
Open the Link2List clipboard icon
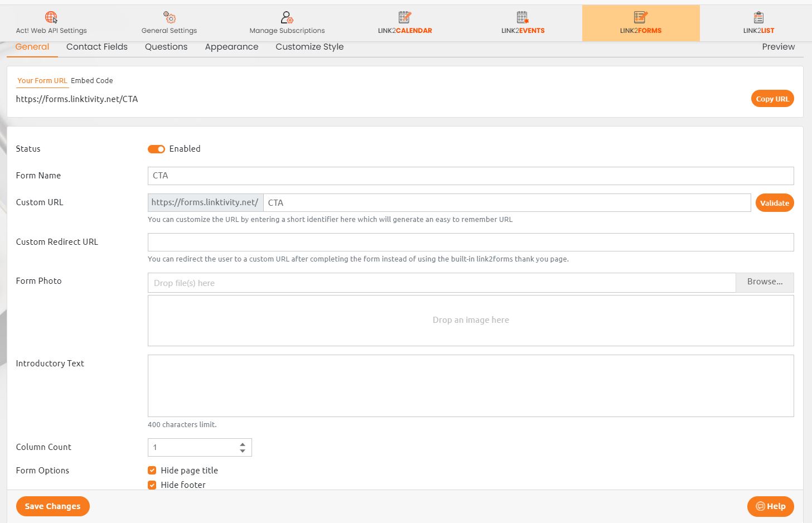pyautogui.click(x=758, y=17)
